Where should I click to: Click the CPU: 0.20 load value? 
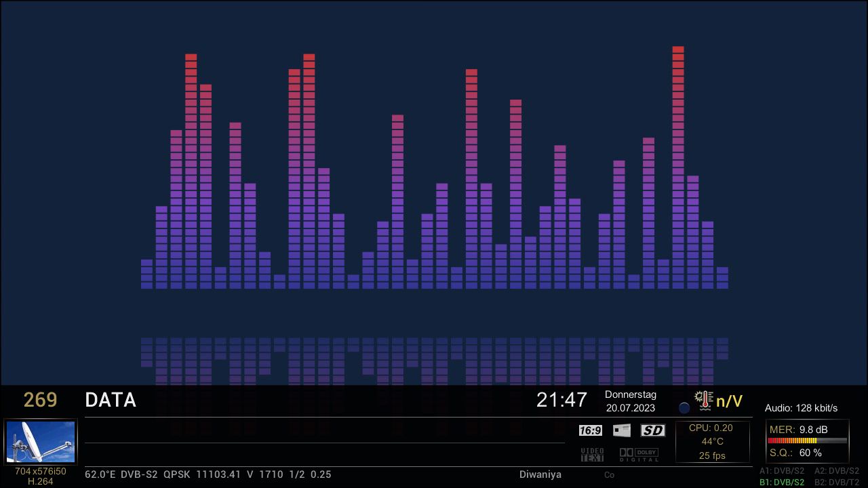711,428
